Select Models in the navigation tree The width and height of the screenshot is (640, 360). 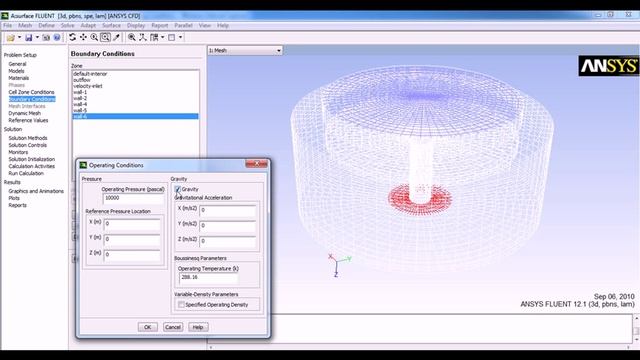pyautogui.click(x=16, y=71)
